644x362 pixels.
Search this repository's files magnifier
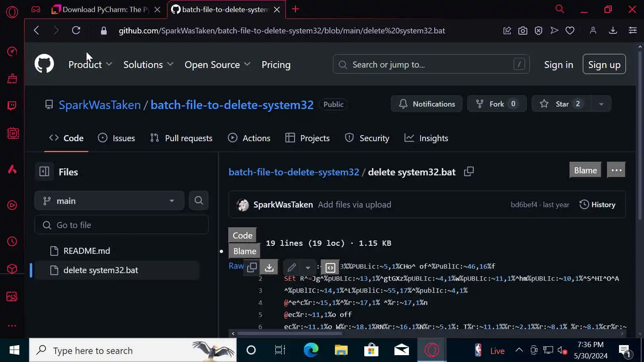(199, 201)
